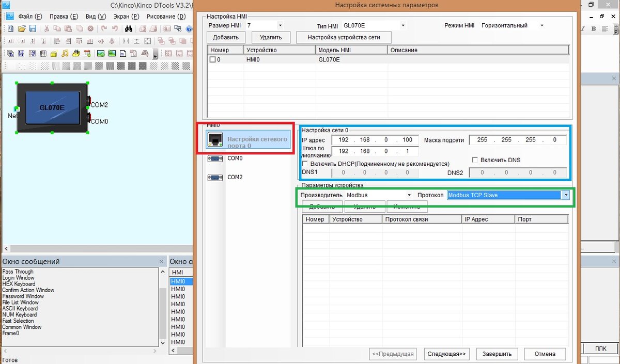Close the Окно сообщений panel
This screenshot has height=364, width=620.
pos(162,261)
